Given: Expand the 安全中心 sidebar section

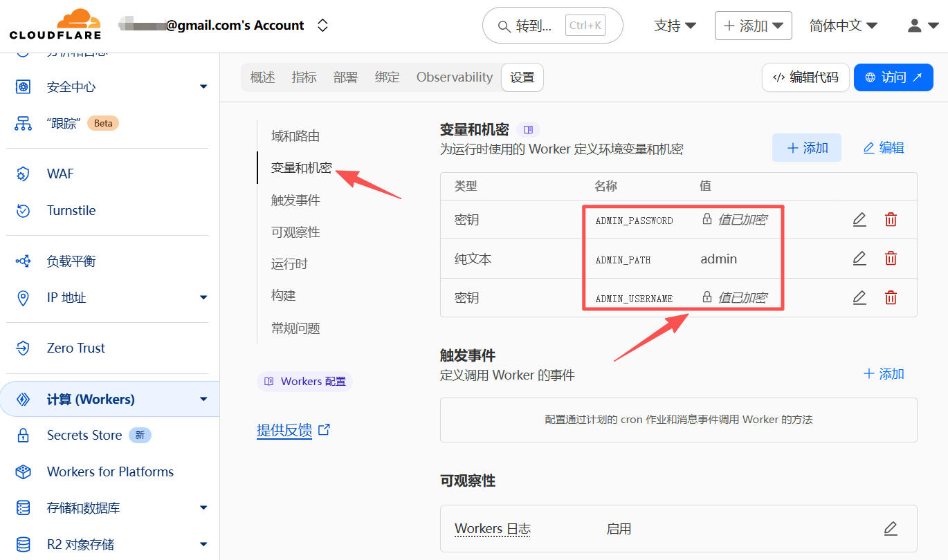Looking at the screenshot, I should tap(203, 86).
